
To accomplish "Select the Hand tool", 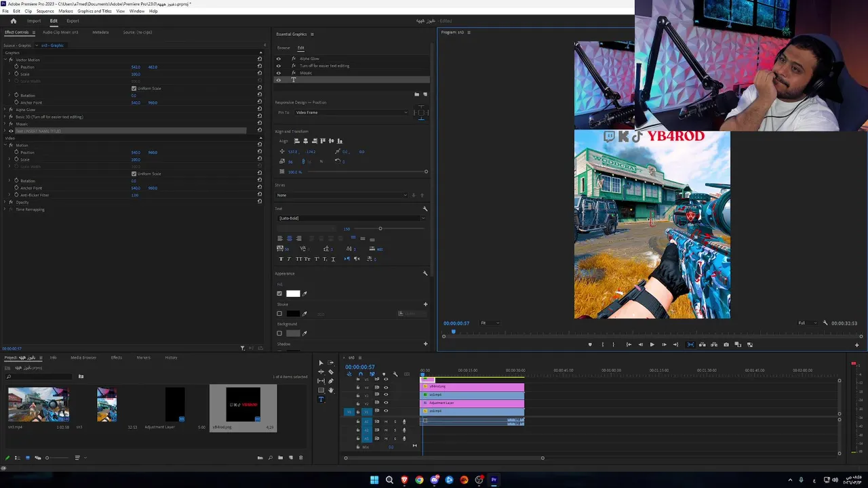I will point(331,390).
